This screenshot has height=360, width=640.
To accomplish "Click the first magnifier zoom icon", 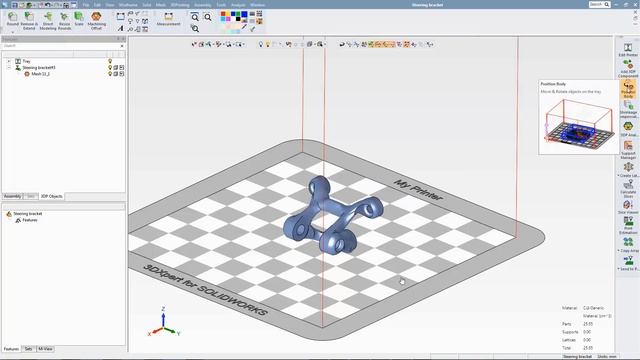I will click(195, 18).
